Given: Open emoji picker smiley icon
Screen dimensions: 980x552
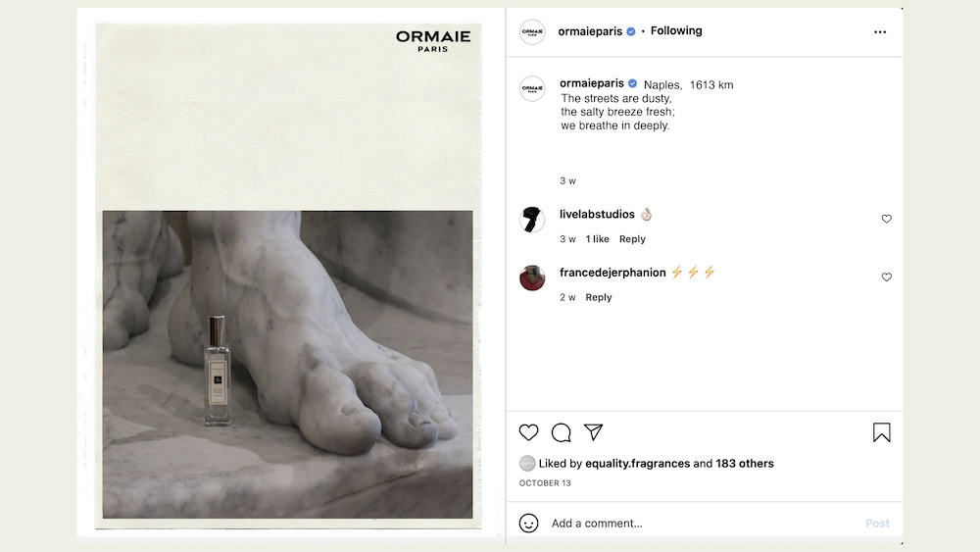Looking at the screenshot, I should coord(528,523).
